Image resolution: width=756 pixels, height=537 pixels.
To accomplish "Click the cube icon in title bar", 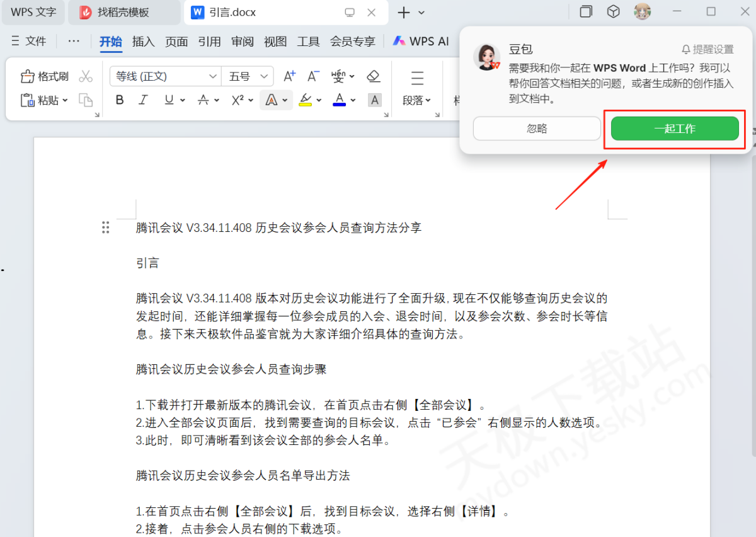I will [x=613, y=12].
